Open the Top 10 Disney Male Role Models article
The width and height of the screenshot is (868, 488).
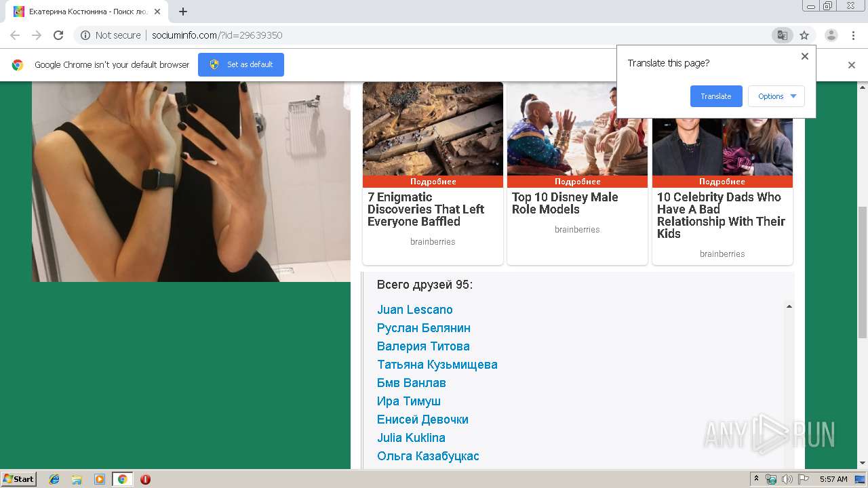click(x=565, y=203)
